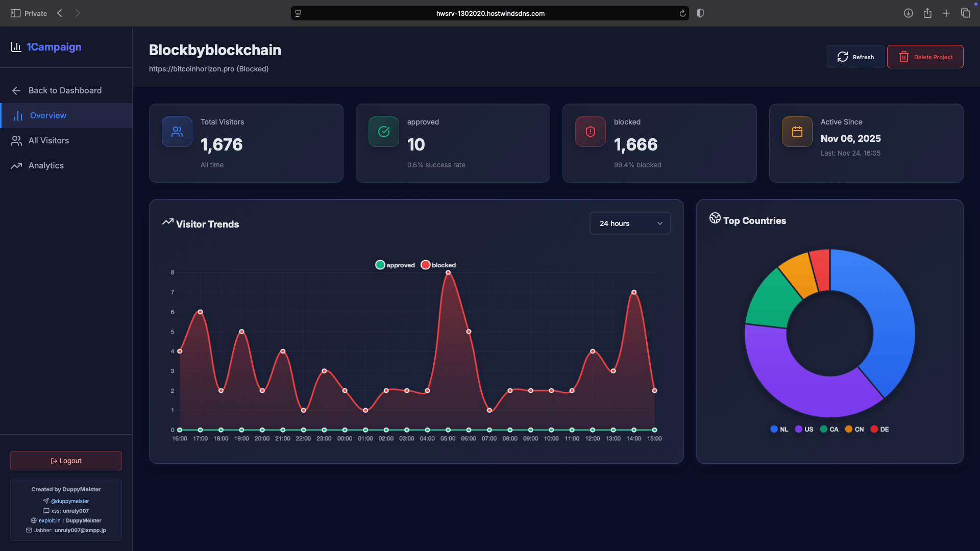Click the browser share icon
This screenshot has height=551, width=980.
[x=927, y=13]
